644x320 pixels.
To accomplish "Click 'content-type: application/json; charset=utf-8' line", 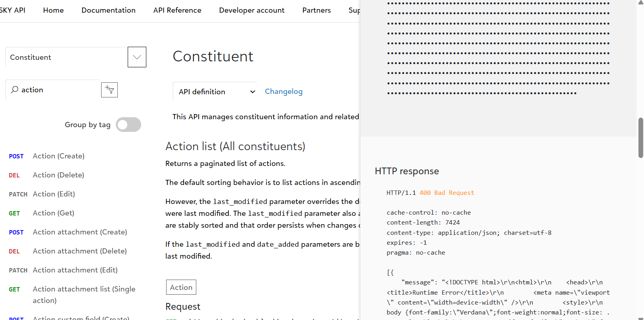I will 469,233.
